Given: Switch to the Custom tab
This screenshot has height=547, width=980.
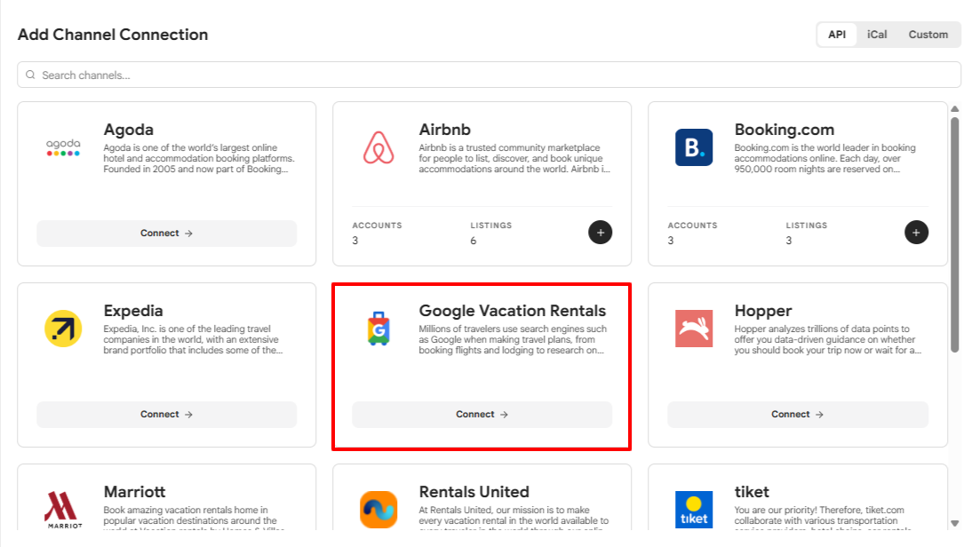Looking at the screenshot, I should click(928, 35).
